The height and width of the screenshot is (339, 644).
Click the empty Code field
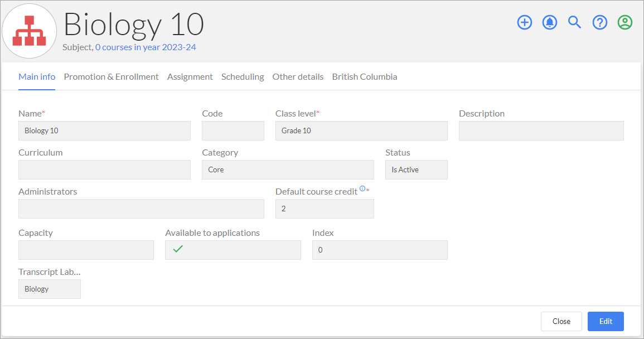point(233,130)
